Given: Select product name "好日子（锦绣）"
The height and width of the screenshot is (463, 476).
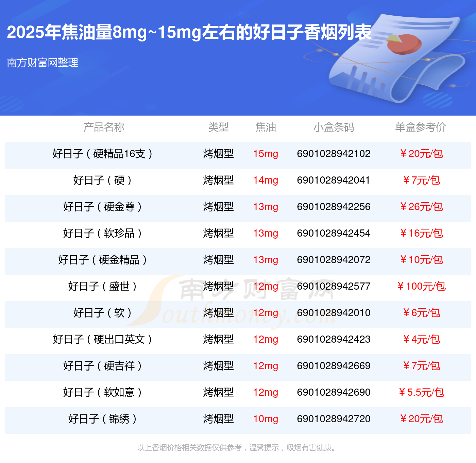Looking at the screenshot, I should click(102, 419).
